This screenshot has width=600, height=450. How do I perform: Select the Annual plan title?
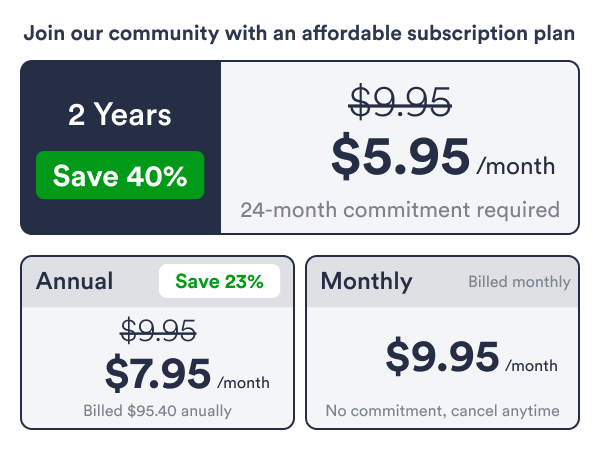coord(75,281)
